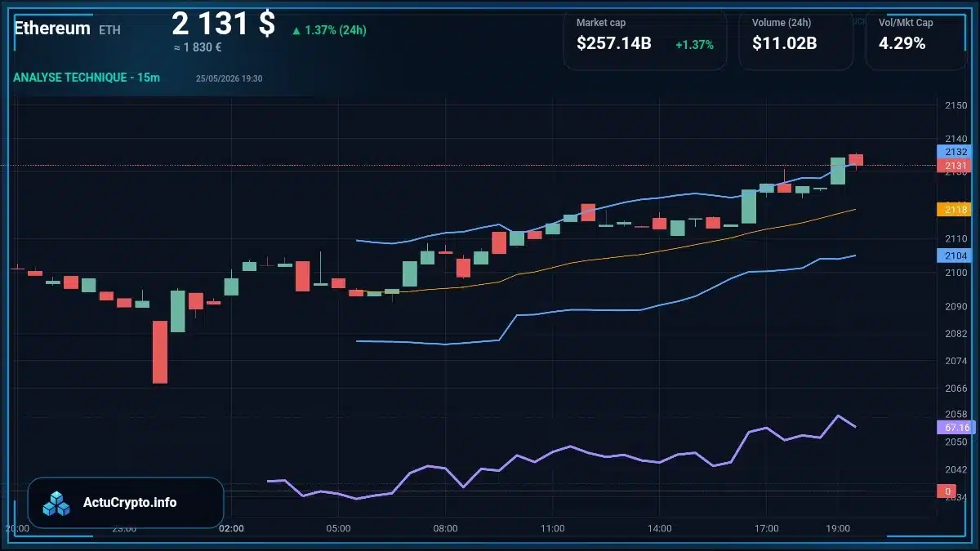Click the 2150 price axis label
Viewport: 980px width, 551px height.
click(x=955, y=106)
